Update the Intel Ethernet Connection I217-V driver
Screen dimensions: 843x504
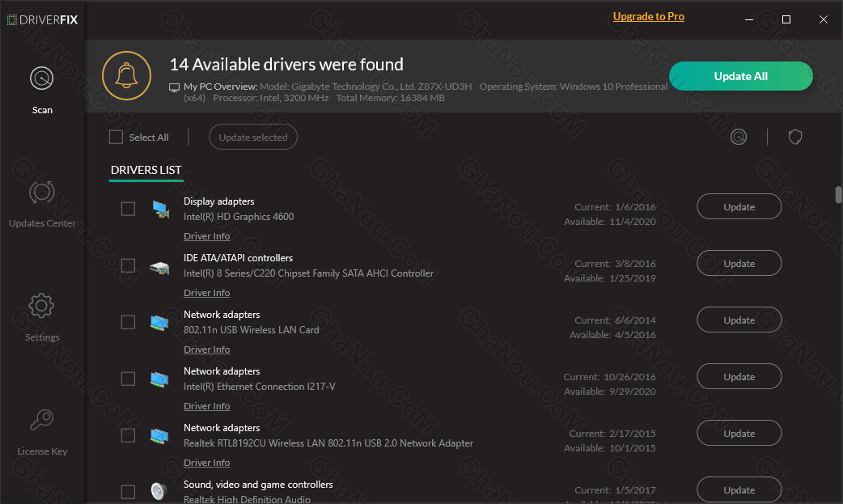[739, 376]
